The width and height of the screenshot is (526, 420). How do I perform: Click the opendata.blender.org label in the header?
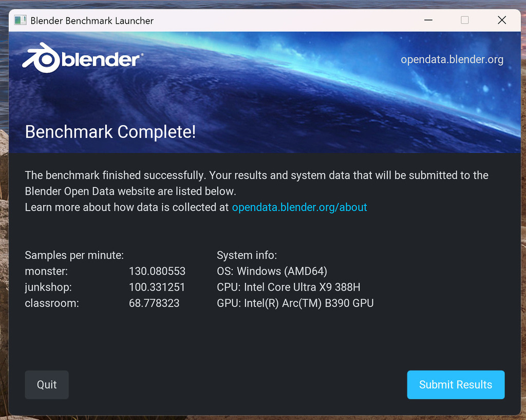(452, 59)
